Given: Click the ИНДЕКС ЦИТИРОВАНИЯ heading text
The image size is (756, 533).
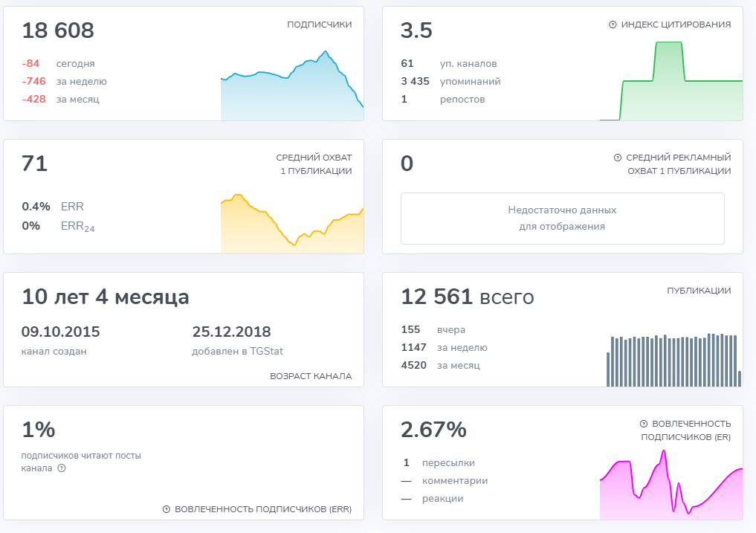Looking at the screenshot, I should pos(676,25).
